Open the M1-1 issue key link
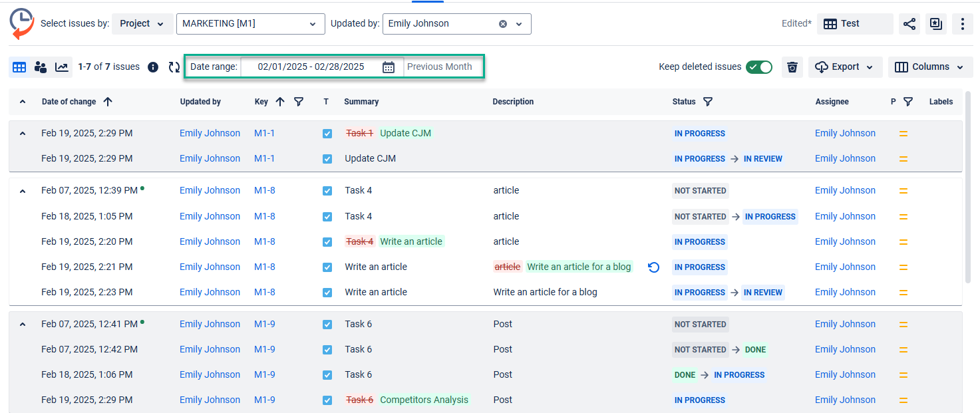The height and width of the screenshot is (413, 980). click(264, 133)
